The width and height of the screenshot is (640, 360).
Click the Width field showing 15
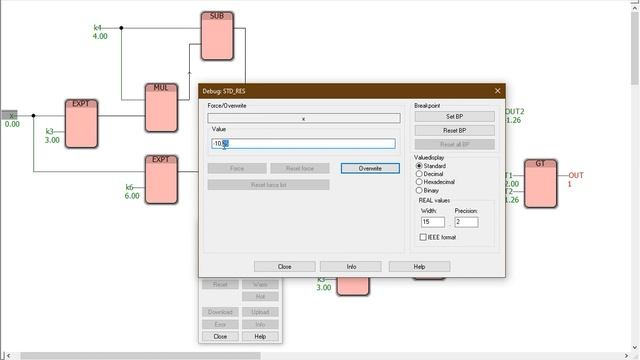(433, 222)
